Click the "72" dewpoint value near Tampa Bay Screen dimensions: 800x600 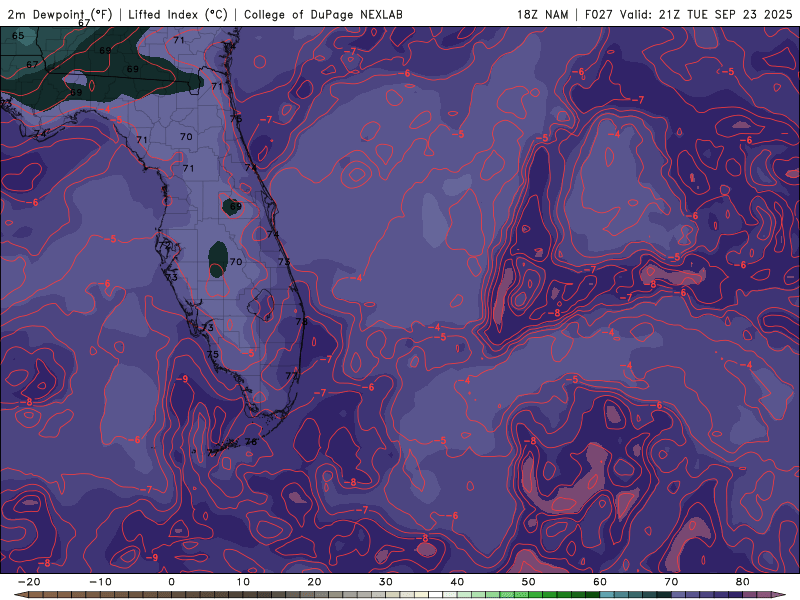pos(165,245)
